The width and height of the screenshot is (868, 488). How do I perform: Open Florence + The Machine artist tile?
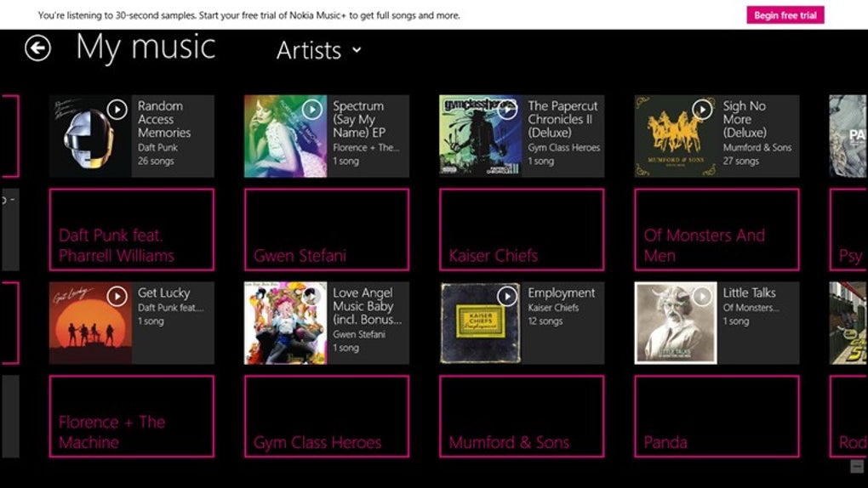131,417
